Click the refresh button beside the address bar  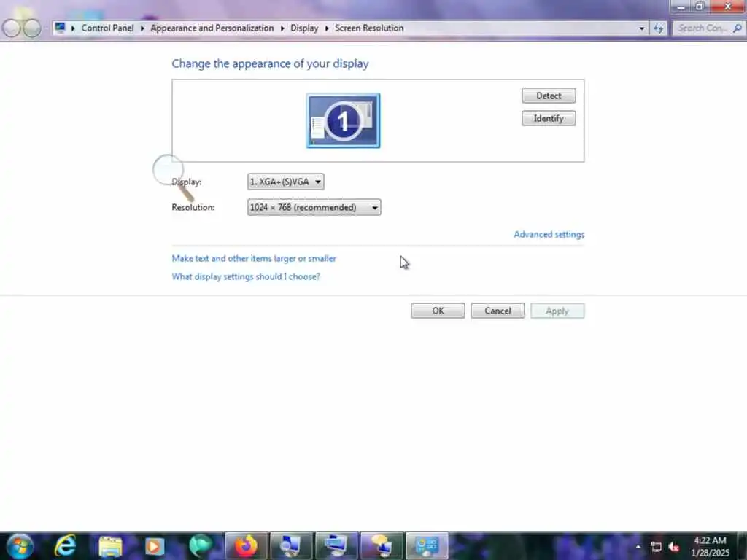pyautogui.click(x=659, y=28)
